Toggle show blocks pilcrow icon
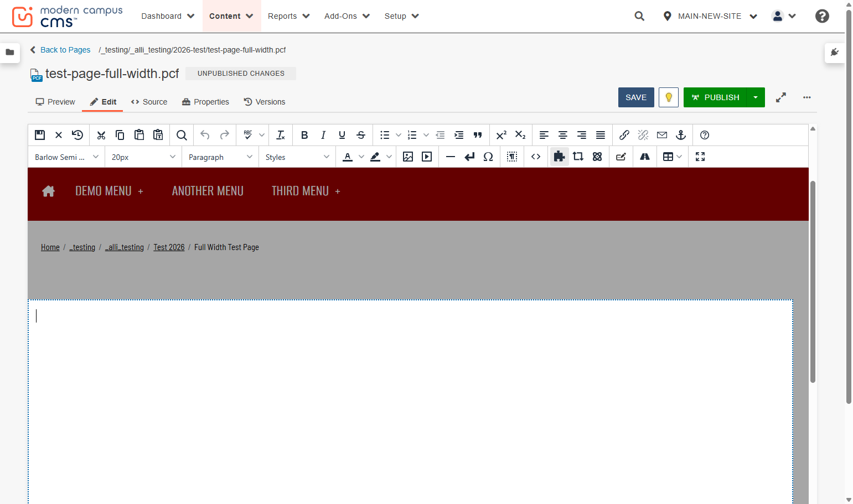Viewport: 853px width, 504px height. click(x=512, y=157)
